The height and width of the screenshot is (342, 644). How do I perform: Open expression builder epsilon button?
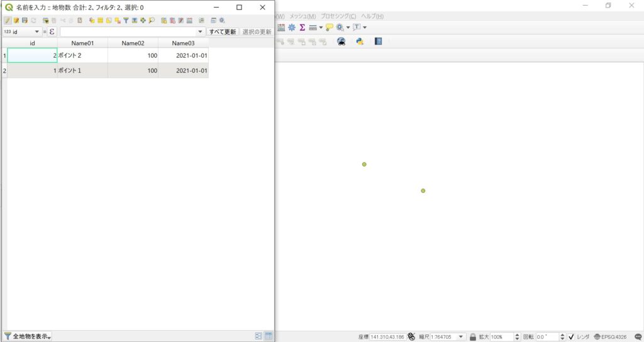(52, 31)
